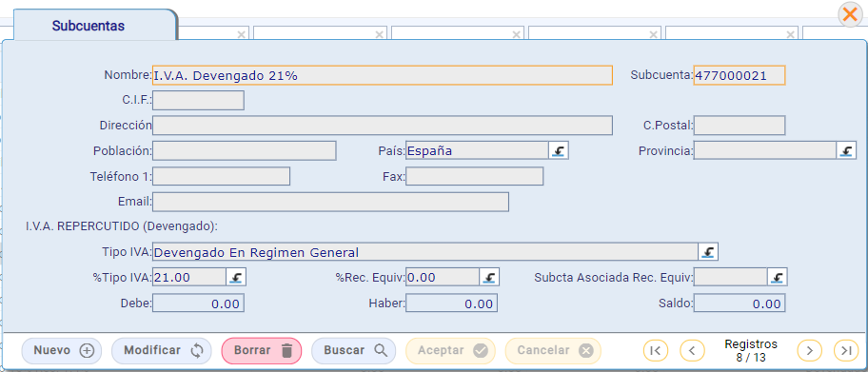
Task: Jump to the last record
Action: pos(846,350)
